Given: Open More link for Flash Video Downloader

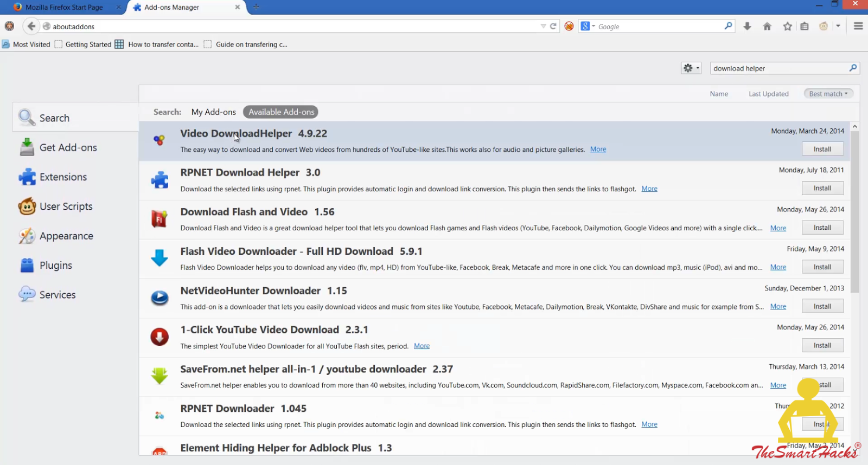Looking at the screenshot, I should tap(778, 267).
